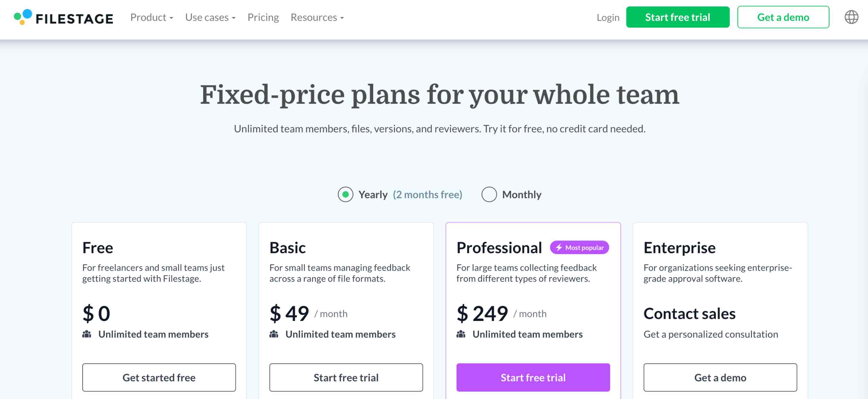Select the Monthly billing radio button

[x=489, y=194]
